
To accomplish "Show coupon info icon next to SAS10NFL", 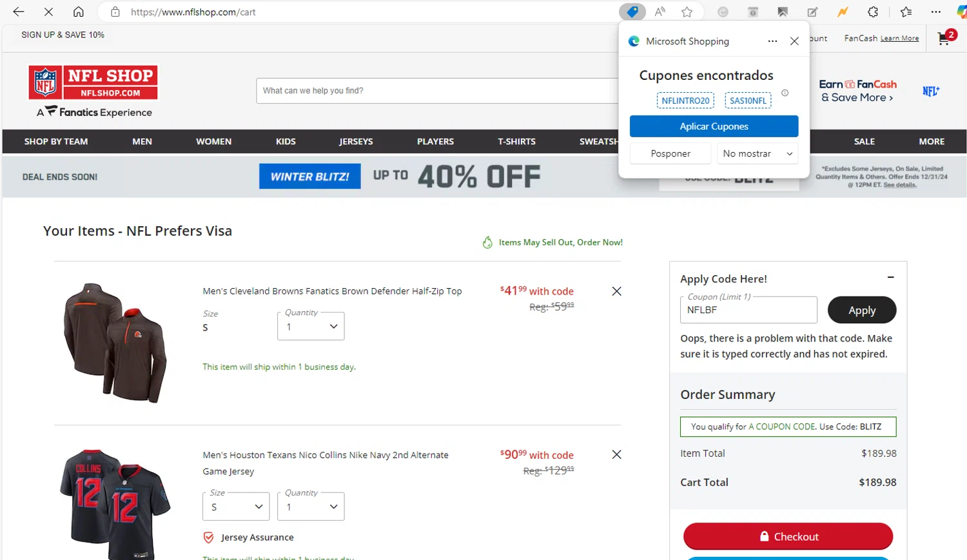I will 785,93.
